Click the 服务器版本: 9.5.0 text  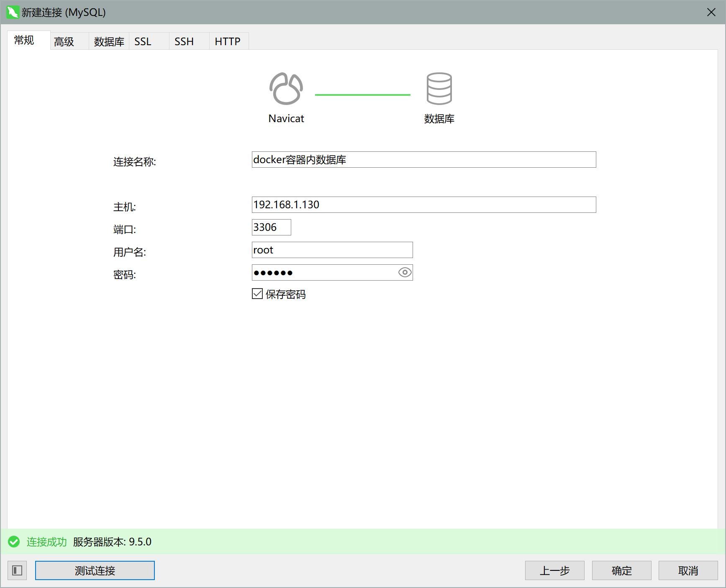click(x=112, y=542)
